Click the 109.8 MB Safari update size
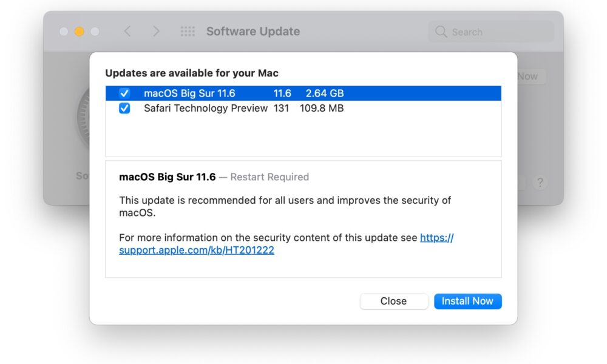Image resolution: width=607 pixels, height=364 pixels. pyautogui.click(x=322, y=109)
